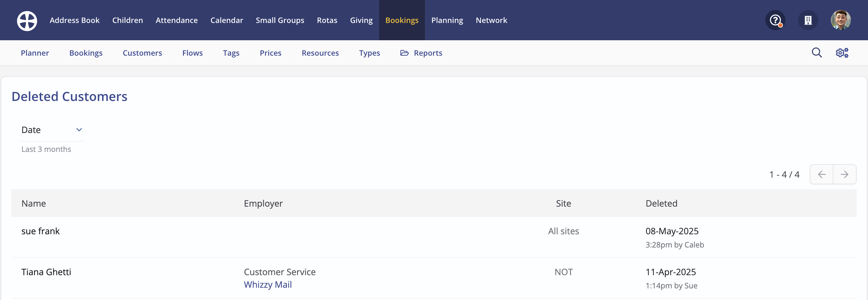Click the ChurchSuite logo icon
The height and width of the screenshot is (300, 868).
click(x=27, y=20)
